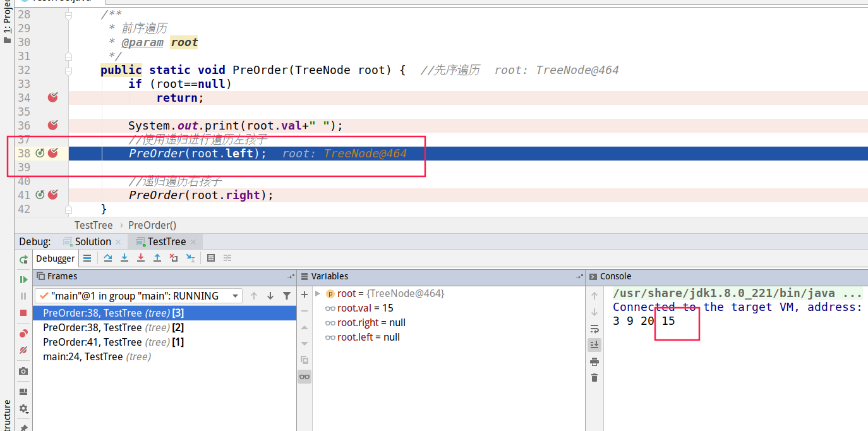The width and height of the screenshot is (868, 431).
Task: Open Evaluate Expression calculator
Action: [211, 258]
